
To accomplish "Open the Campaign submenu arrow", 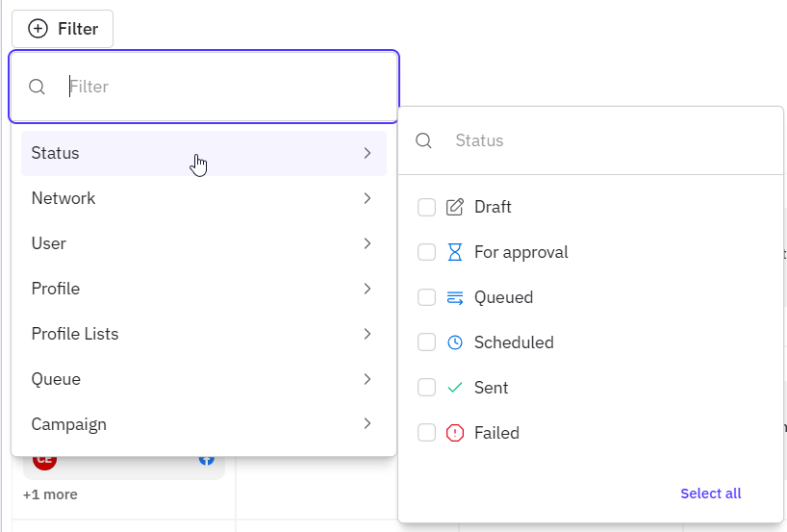I will tap(368, 423).
